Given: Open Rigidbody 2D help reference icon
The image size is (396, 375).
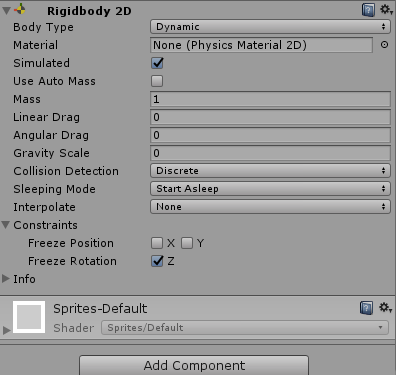Looking at the screenshot, I should 368,10.
